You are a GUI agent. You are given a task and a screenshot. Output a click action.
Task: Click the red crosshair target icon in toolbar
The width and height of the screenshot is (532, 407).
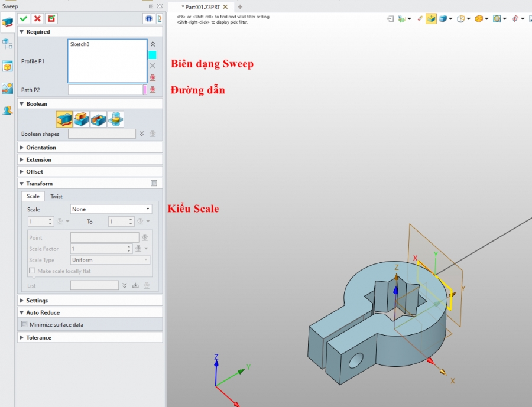(515, 19)
